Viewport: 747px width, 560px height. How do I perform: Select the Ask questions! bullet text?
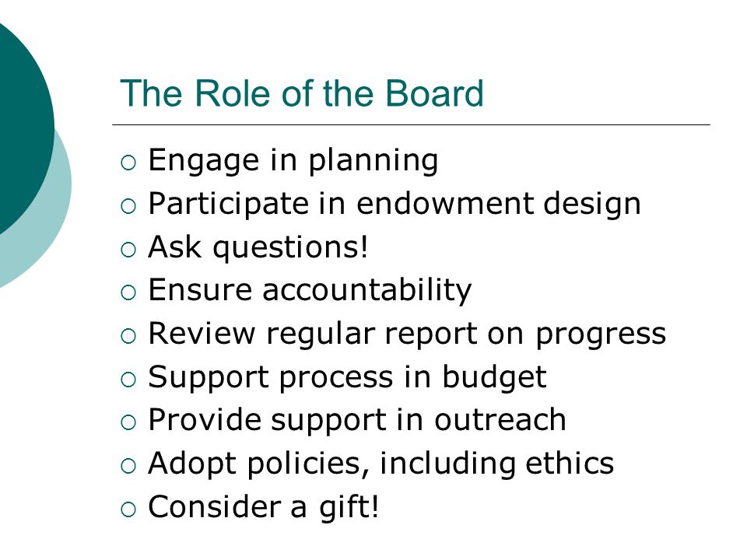(258, 247)
